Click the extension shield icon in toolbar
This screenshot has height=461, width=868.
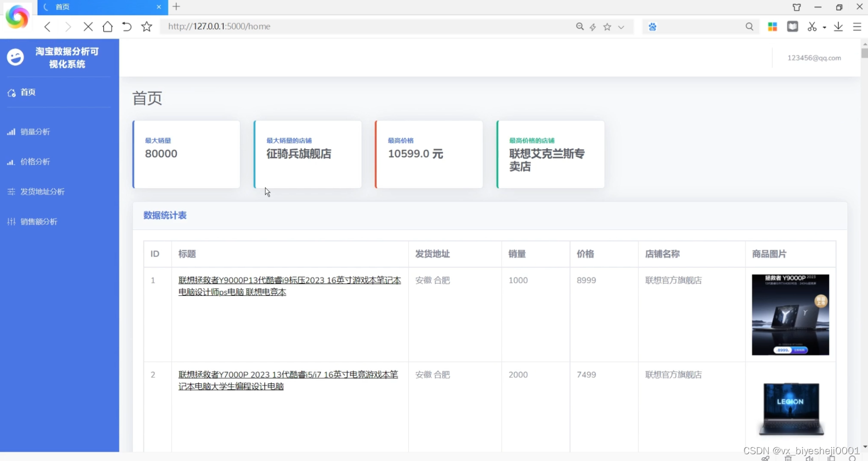792,26
